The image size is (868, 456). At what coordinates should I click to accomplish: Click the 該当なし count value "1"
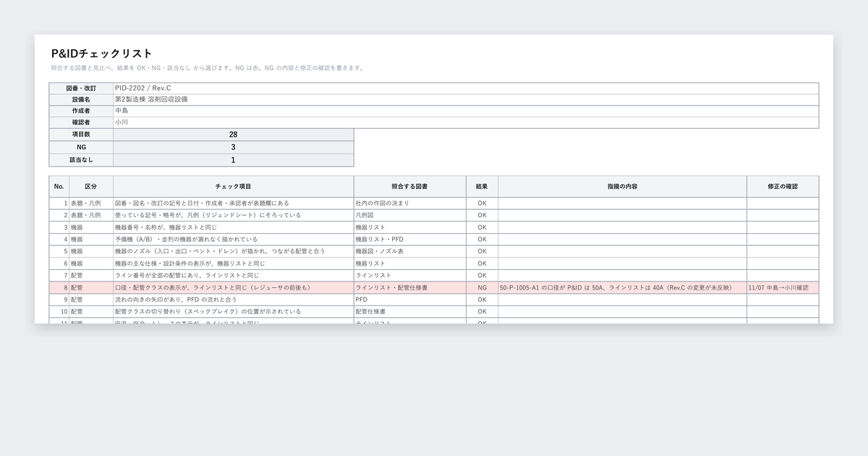point(234,161)
